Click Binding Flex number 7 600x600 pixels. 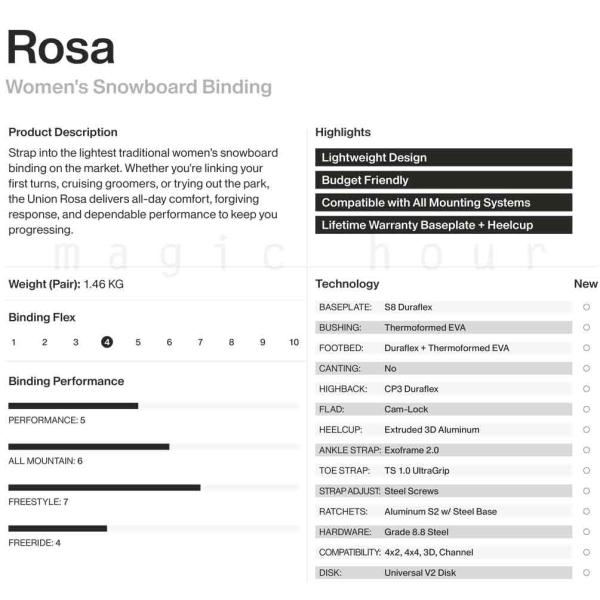click(x=200, y=342)
